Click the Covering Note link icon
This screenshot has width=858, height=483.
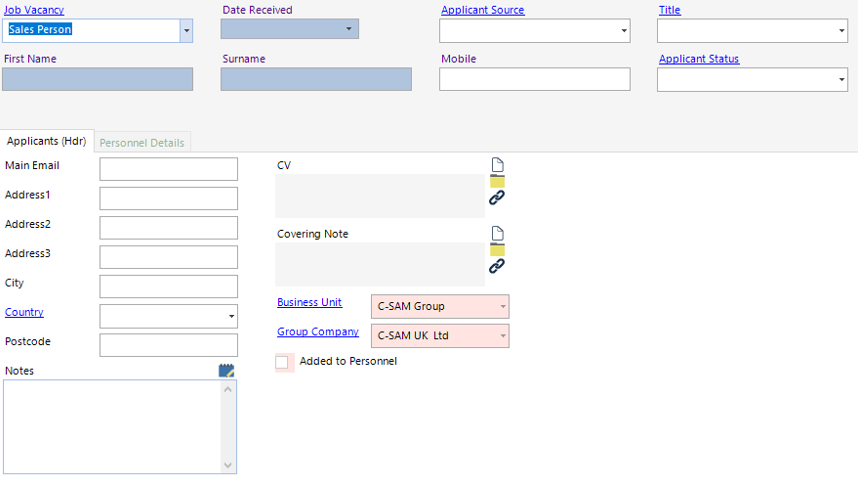(x=497, y=266)
